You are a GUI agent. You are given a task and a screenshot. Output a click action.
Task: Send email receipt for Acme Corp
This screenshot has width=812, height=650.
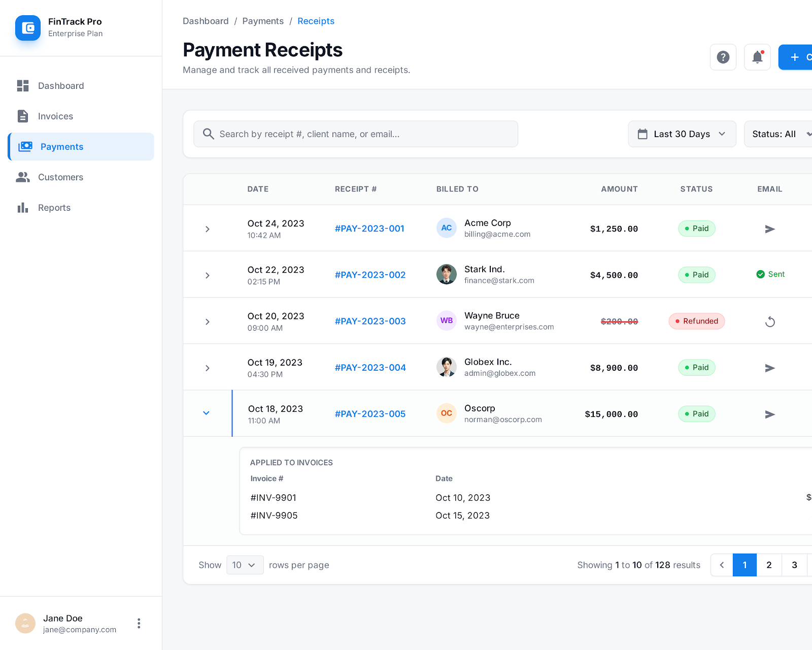point(769,229)
